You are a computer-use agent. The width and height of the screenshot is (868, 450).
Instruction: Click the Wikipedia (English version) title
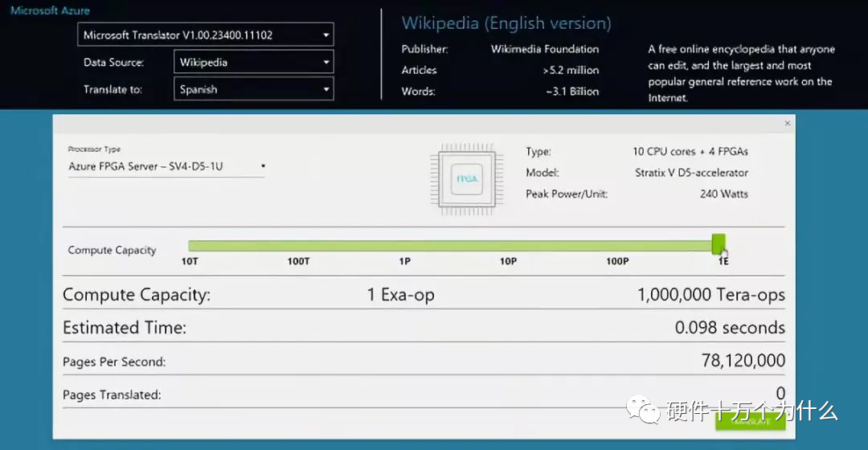tap(506, 23)
